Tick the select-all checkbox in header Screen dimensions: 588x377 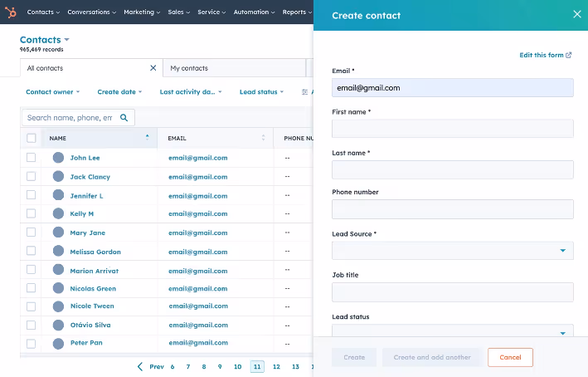(32, 138)
